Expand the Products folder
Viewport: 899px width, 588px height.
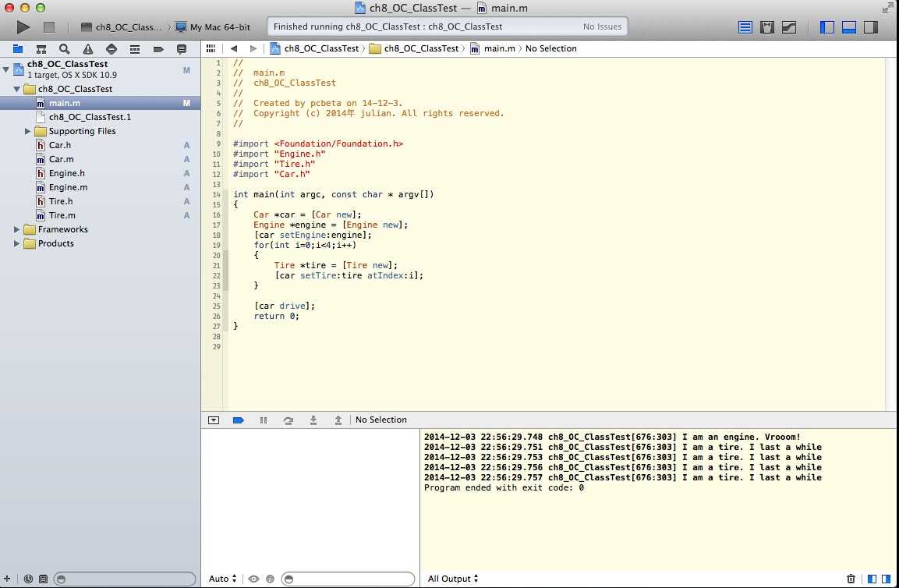16,243
